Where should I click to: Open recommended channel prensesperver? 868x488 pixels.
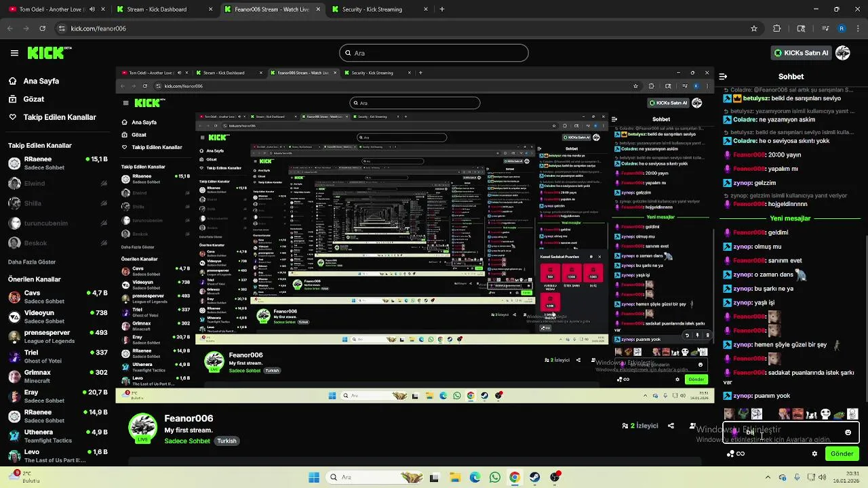[58, 337]
